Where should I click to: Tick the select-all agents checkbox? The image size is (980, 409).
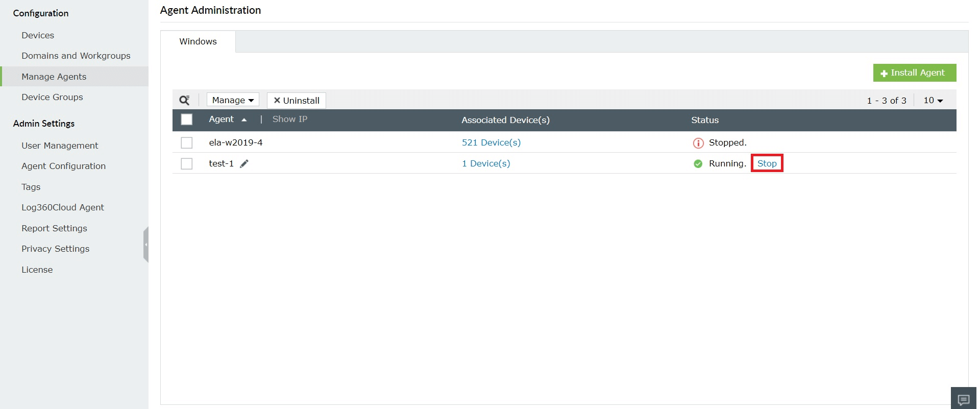tap(187, 119)
